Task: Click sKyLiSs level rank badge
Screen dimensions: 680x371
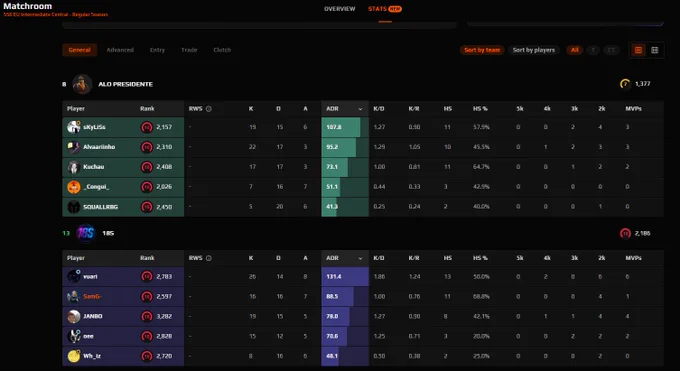Action: coord(147,127)
